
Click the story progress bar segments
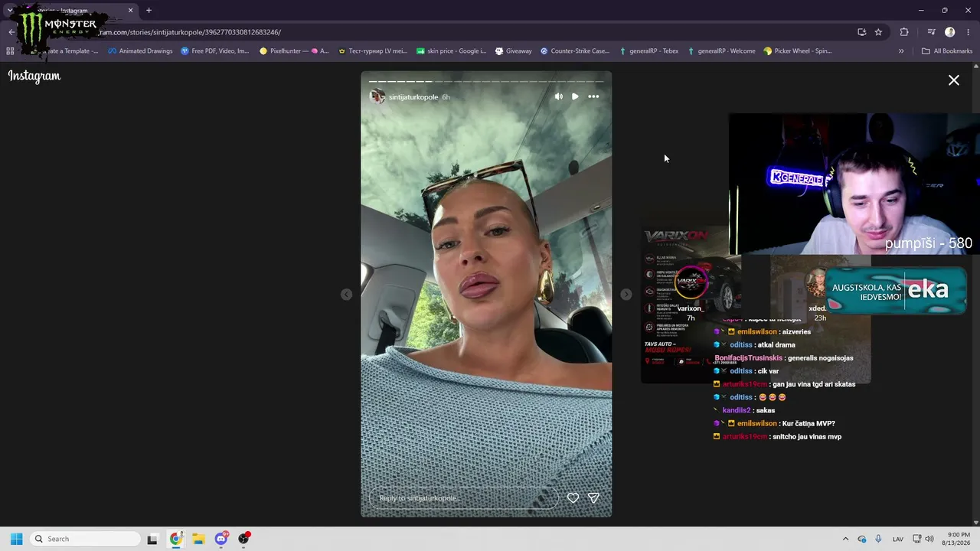click(486, 81)
